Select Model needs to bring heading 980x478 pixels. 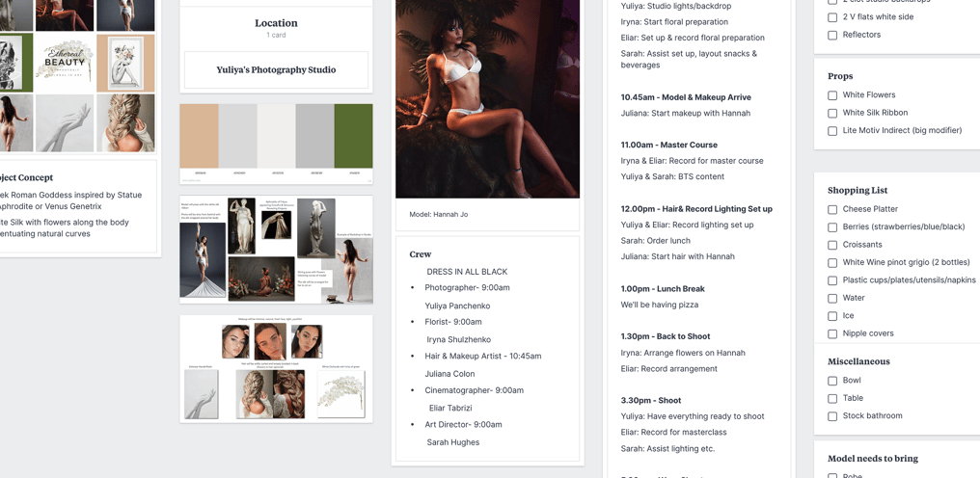[x=873, y=459]
